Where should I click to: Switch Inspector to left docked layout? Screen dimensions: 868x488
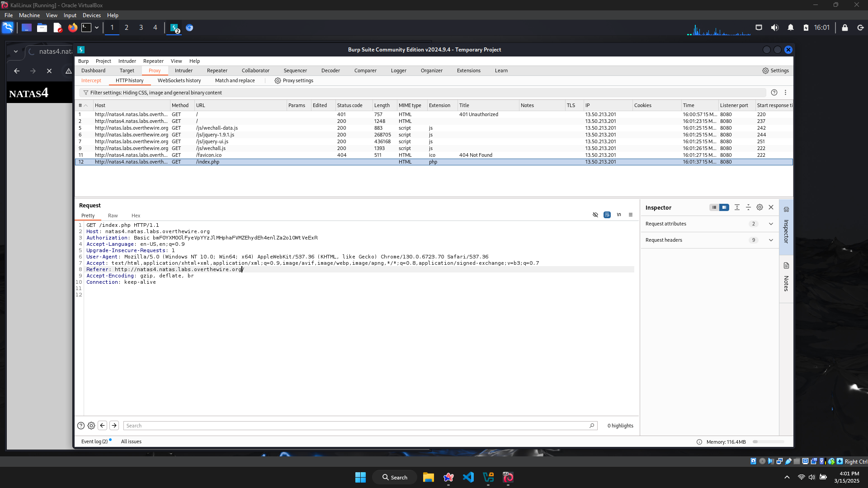tap(714, 207)
